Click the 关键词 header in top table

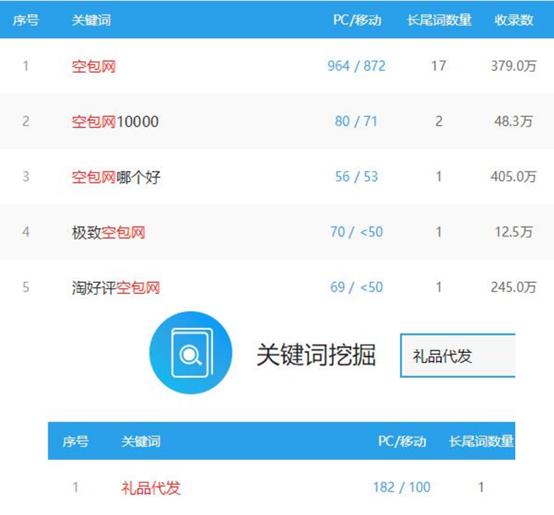pos(92,20)
